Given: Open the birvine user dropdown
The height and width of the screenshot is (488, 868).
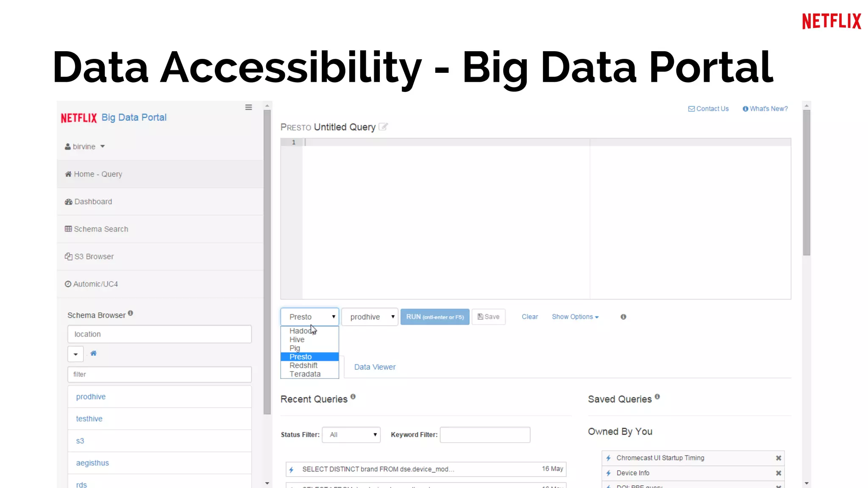Looking at the screenshot, I should tap(85, 147).
